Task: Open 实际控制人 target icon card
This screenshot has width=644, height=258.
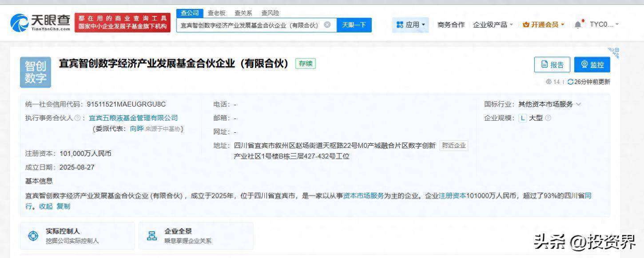Action: tap(33, 236)
